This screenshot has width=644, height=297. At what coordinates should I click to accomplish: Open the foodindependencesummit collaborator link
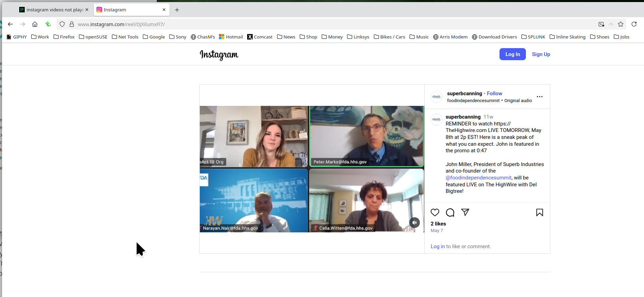pos(473,101)
